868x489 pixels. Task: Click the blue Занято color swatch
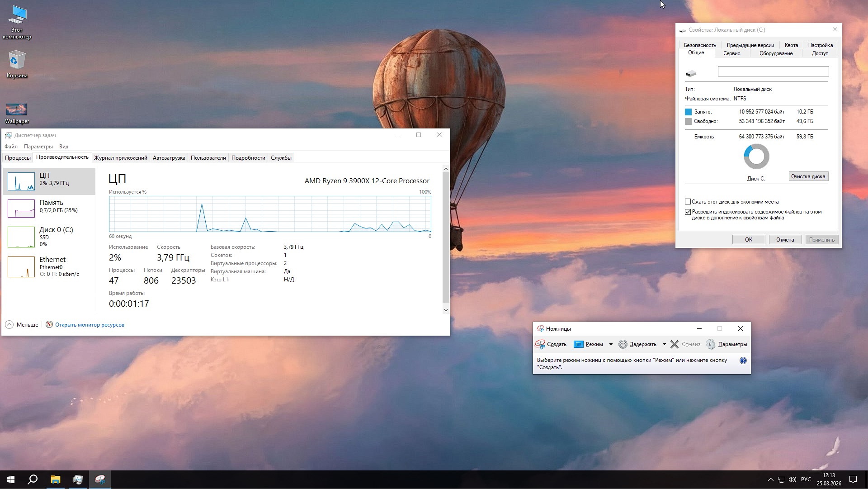point(688,111)
